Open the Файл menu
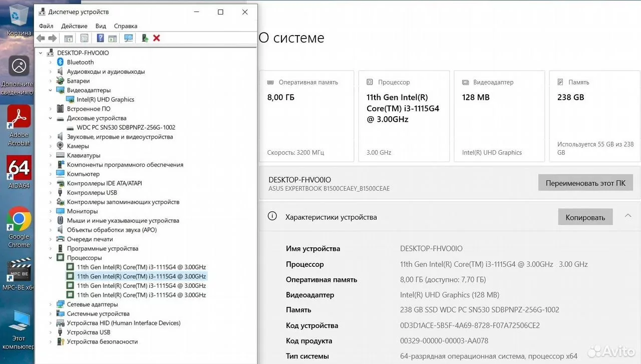This screenshot has height=364, width=641. (46, 26)
